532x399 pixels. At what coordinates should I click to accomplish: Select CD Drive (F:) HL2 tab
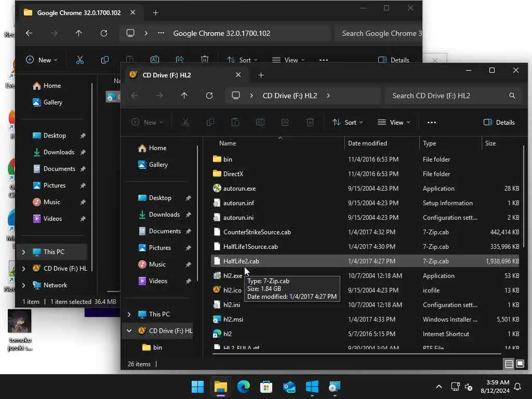tap(185, 75)
